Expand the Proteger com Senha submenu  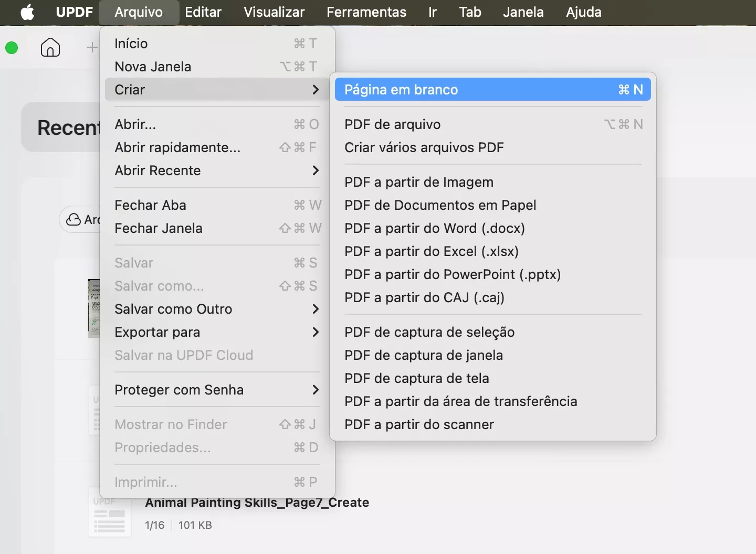coord(217,390)
